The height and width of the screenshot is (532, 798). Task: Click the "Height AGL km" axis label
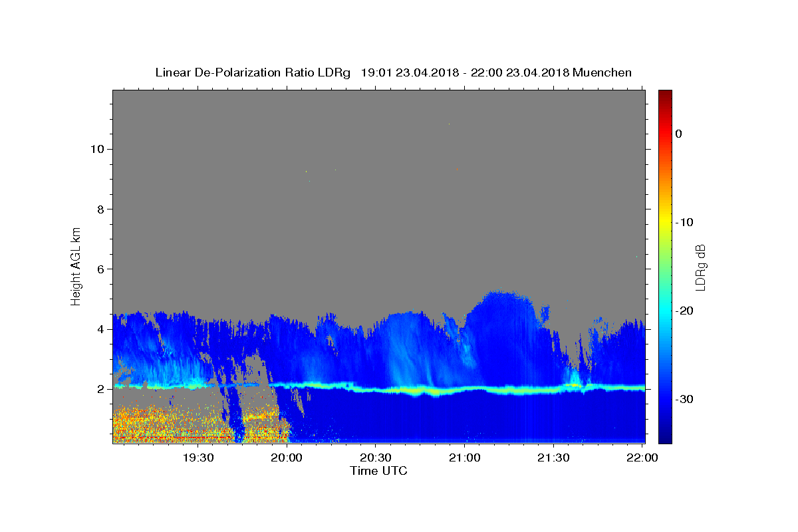76,265
